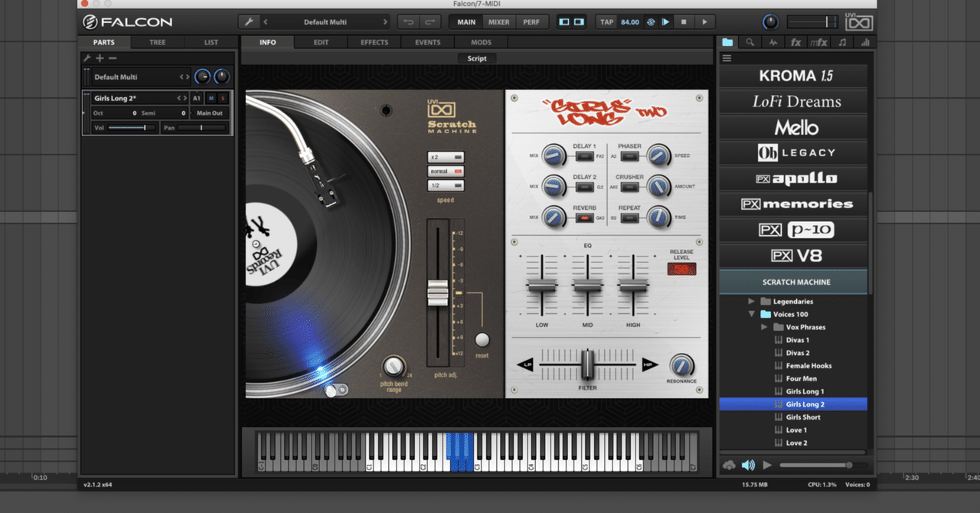Screen dimensions: 980x513
Task: Select the normal speed button
Action: coord(446,172)
